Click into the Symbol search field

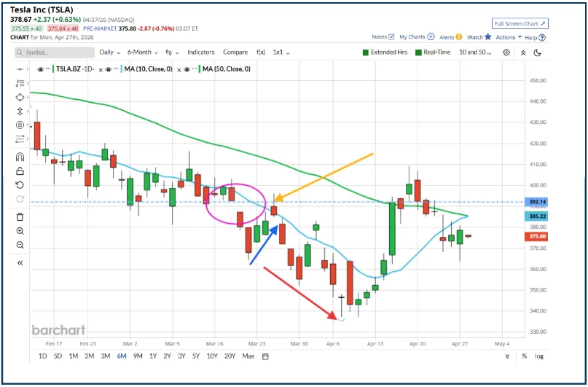click(55, 52)
